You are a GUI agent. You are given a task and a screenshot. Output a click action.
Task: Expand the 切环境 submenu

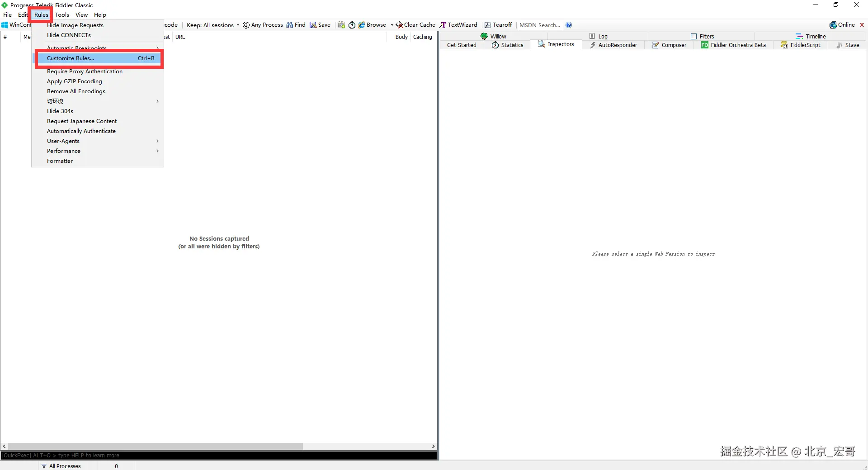tap(97, 101)
